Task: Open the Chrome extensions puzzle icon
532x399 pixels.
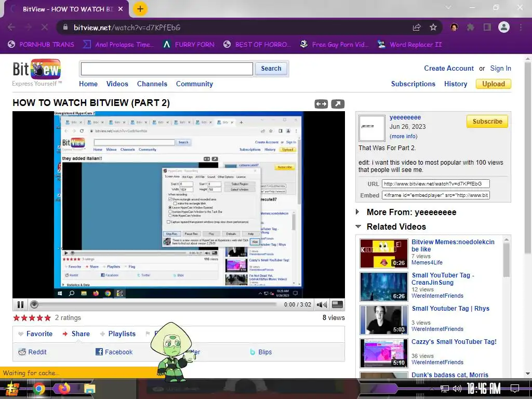Action: pyautogui.click(x=470, y=27)
